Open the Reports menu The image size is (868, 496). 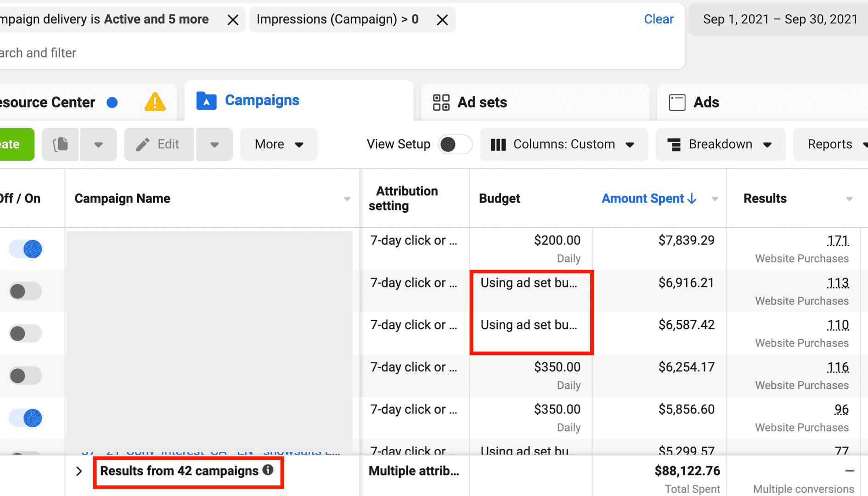tap(830, 144)
